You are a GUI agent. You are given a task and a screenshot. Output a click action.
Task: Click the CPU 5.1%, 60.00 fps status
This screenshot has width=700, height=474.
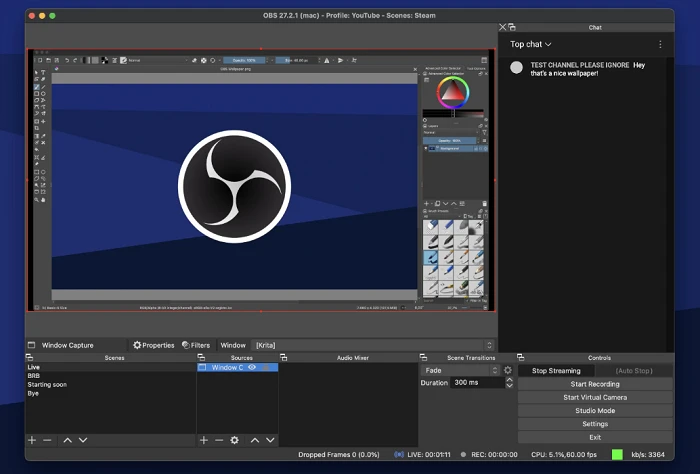point(564,454)
